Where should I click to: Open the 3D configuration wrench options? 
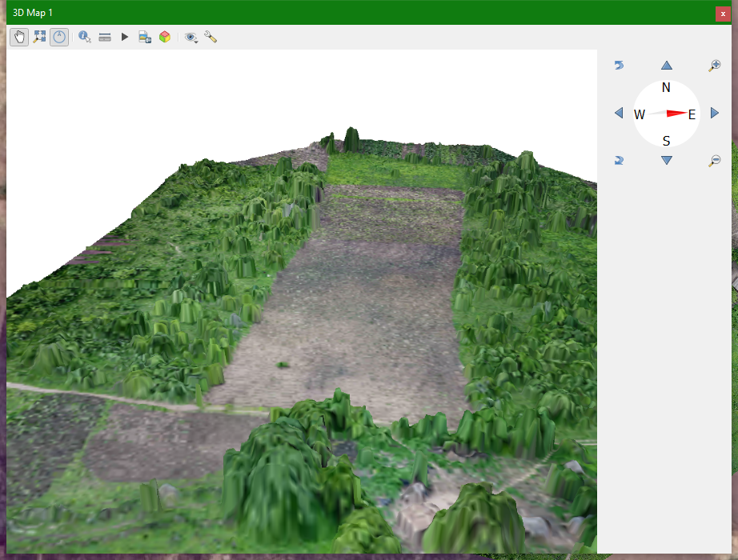tap(210, 36)
